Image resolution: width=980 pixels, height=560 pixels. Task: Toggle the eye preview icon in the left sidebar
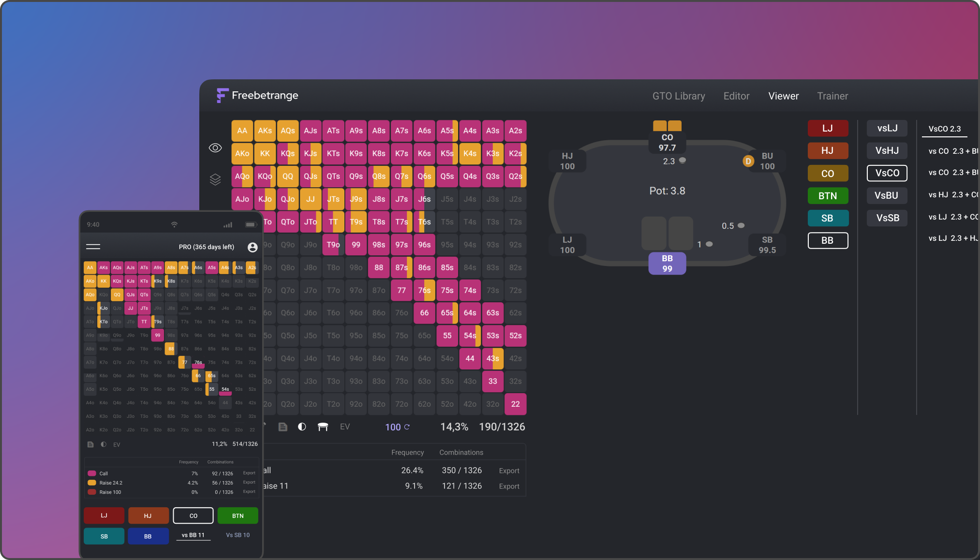coord(215,147)
